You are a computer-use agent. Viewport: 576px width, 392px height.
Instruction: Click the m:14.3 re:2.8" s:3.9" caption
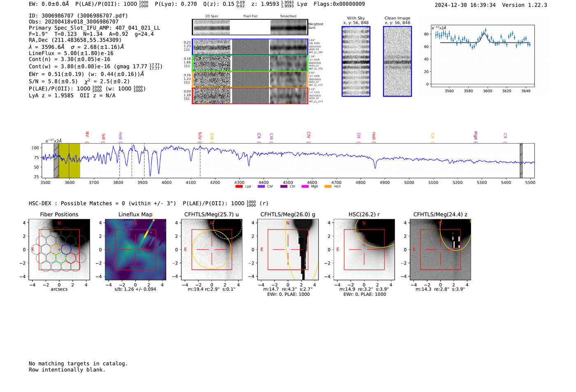[x=440, y=289]
